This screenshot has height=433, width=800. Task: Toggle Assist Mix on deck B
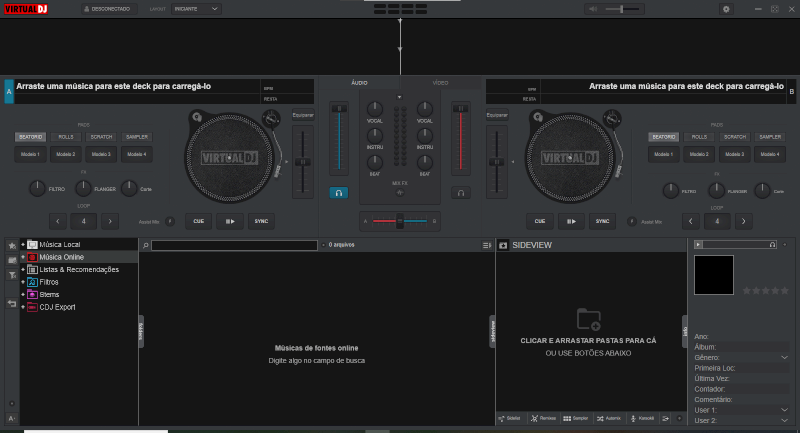click(x=631, y=221)
